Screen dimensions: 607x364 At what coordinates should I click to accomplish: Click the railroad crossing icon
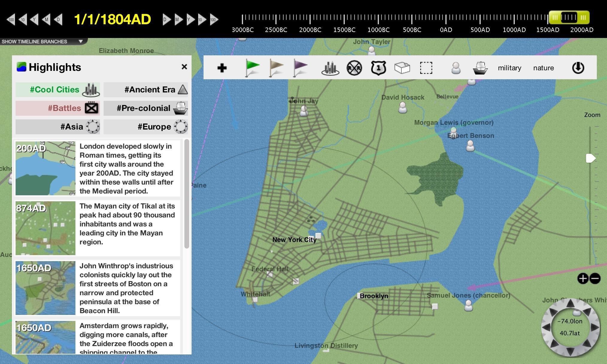[x=354, y=68]
